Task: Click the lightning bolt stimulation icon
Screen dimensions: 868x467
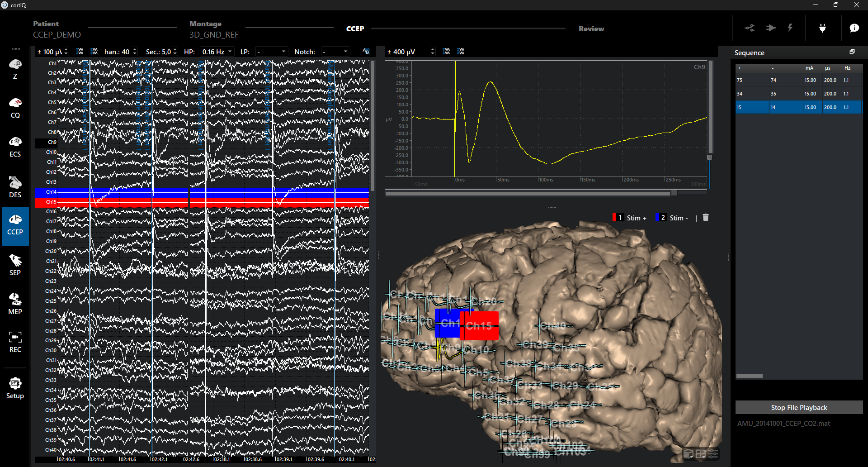Action: [790, 28]
